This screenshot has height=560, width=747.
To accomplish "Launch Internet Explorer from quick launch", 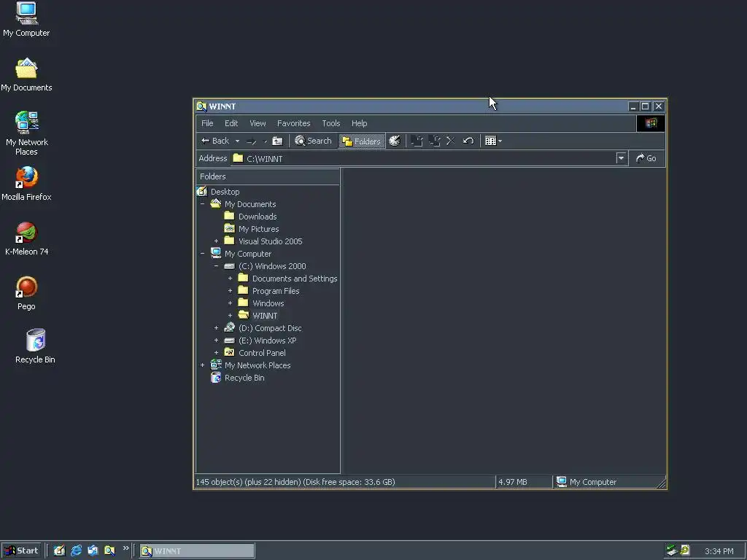I will pos(76,551).
